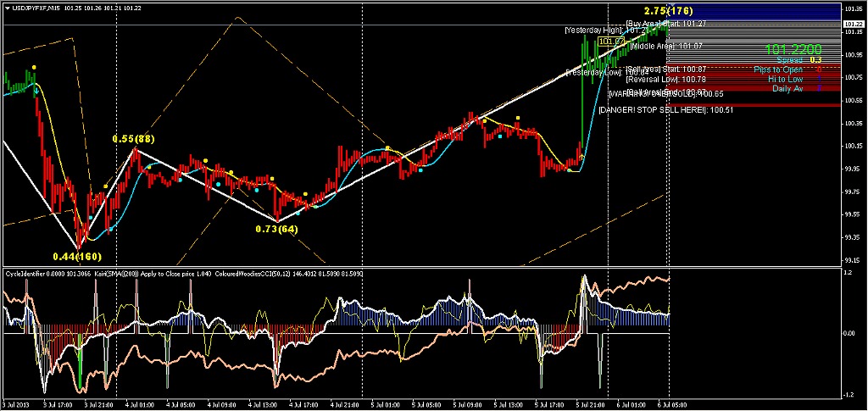Click 99.95 on the price scale
The image size is (868, 411).
(852, 169)
